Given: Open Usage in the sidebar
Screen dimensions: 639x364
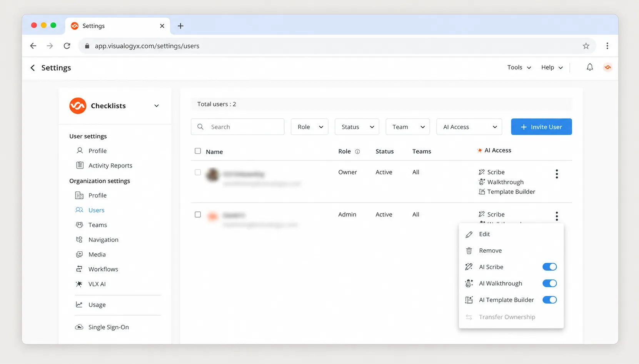Looking at the screenshot, I should coord(97,305).
